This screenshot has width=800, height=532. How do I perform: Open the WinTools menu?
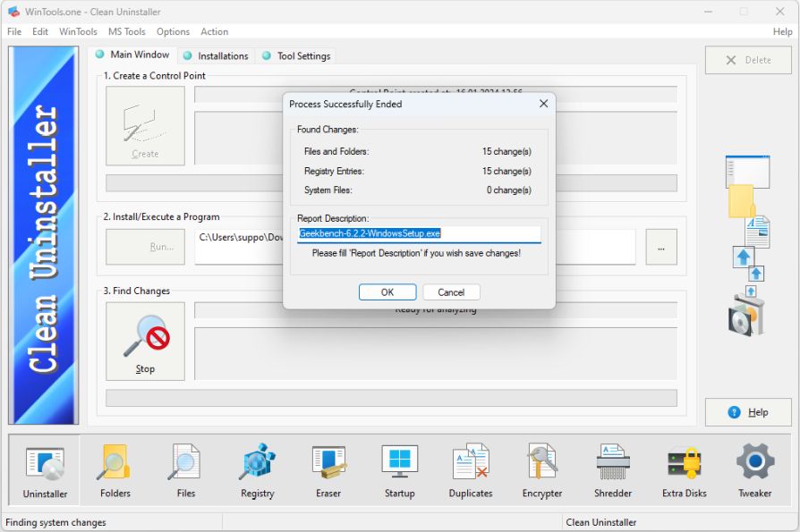78,31
